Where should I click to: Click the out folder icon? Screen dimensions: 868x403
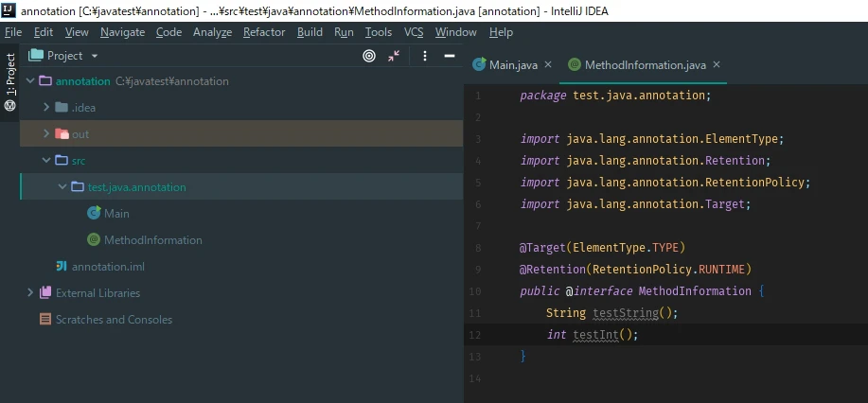[x=62, y=134]
